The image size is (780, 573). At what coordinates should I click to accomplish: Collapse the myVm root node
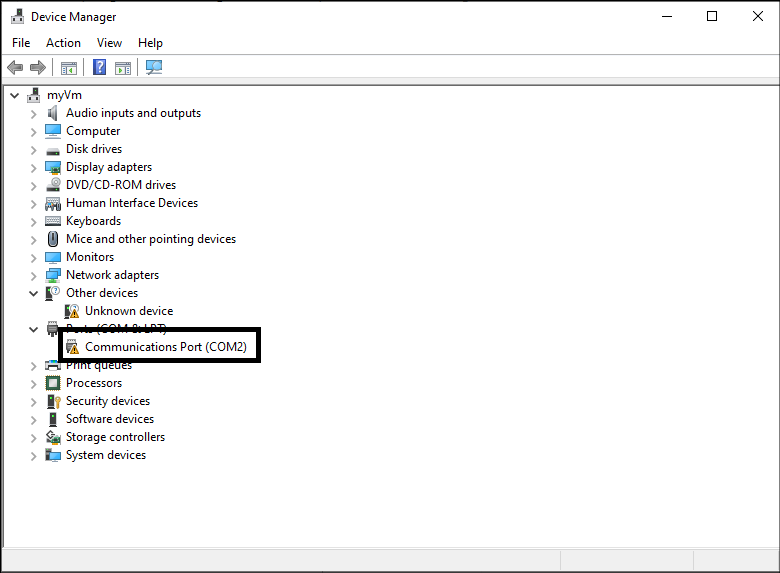[x=14, y=95]
